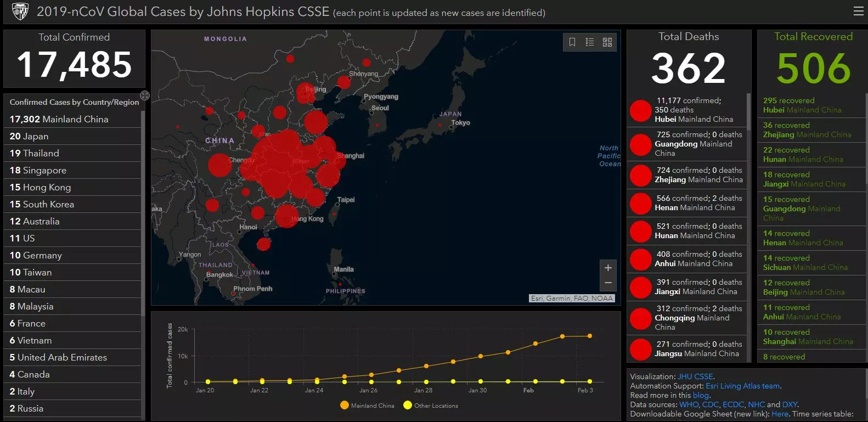Click the red marker on Taipei, Taiwan
Image resolution: width=868 pixels, height=422 pixels.
334,214
